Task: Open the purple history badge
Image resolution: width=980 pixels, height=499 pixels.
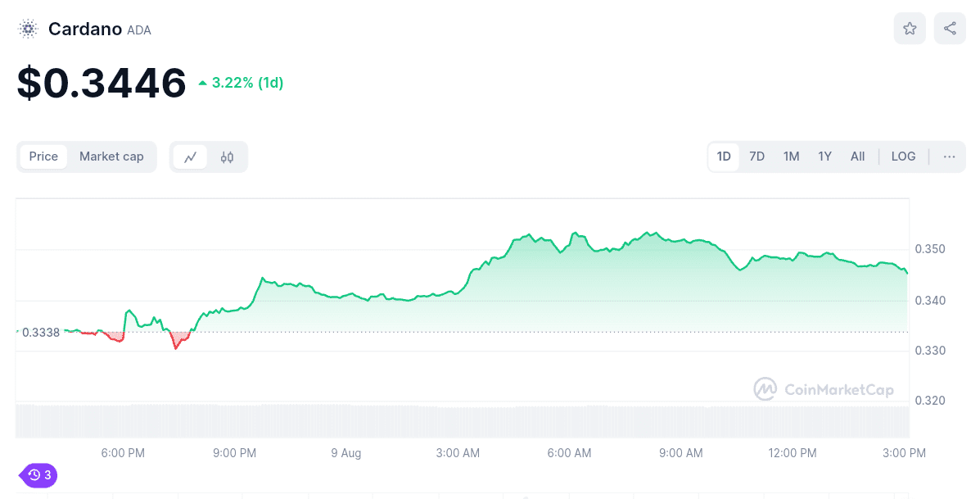Action: pos(38,474)
